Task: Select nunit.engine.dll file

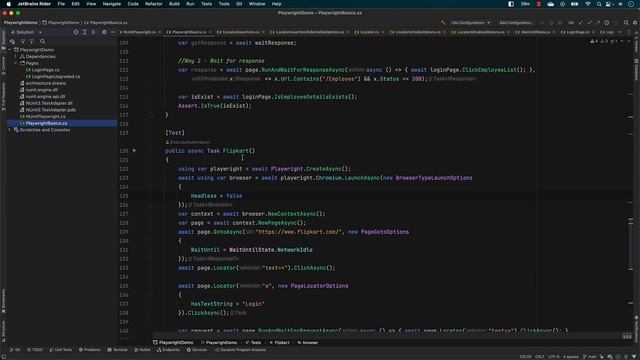Action: click(x=41, y=90)
